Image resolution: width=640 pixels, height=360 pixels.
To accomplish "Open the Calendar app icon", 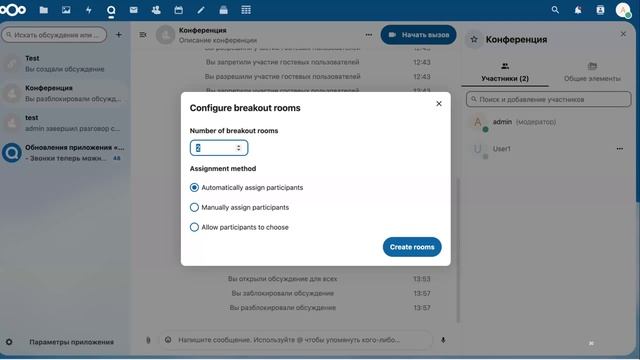I will click(178, 10).
